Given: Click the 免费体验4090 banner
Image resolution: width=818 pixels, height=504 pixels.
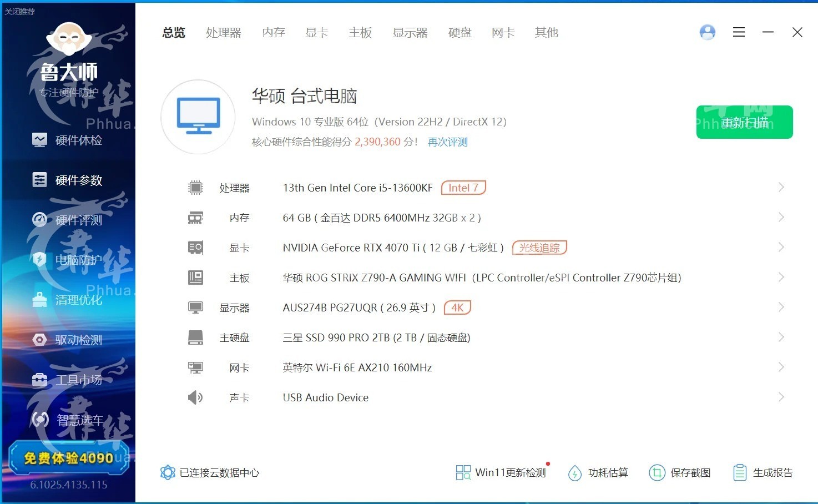Looking at the screenshot, I should click(69, 458).
